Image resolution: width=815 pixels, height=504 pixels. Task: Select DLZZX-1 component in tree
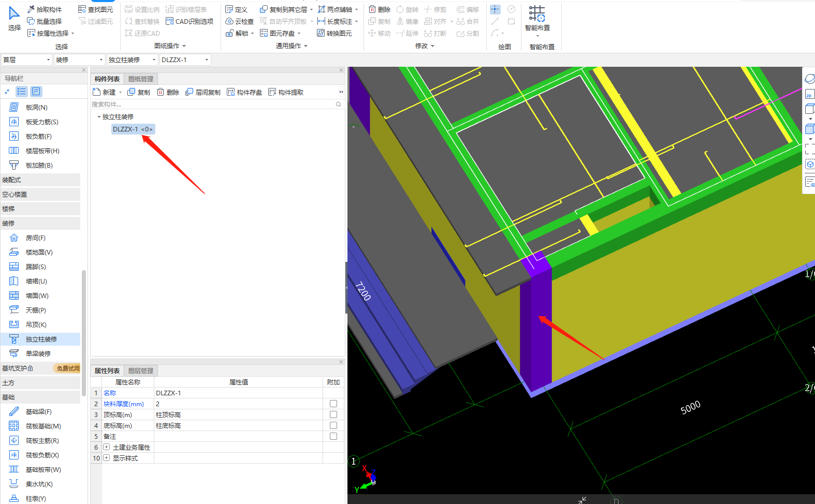pyautogui.click(x=133, y=129)
